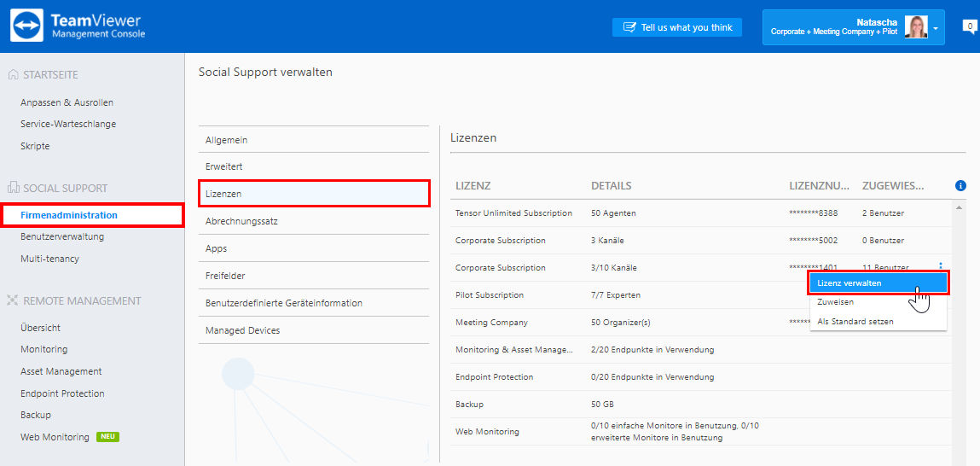Open the notifications chat icon
The height and width of the screenshot is (466, 980).
pyautogui.click(x=970, y=26)
